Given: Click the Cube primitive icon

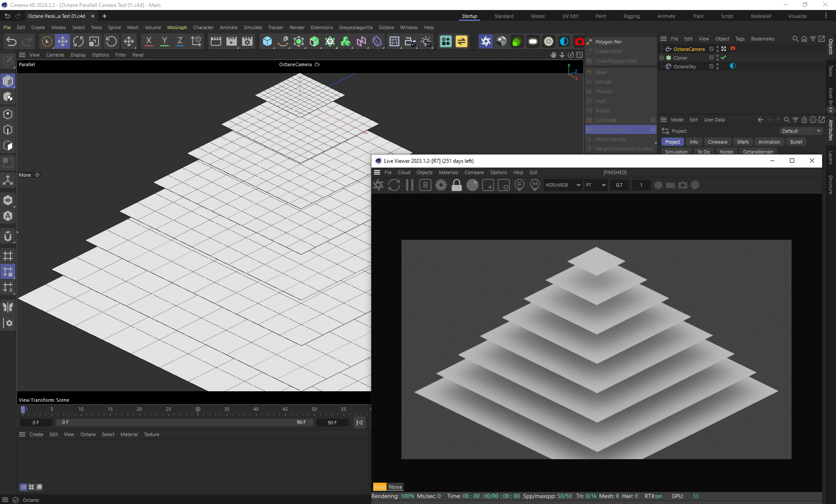Looking at the screenshot, I should click(x=267, y=41).
